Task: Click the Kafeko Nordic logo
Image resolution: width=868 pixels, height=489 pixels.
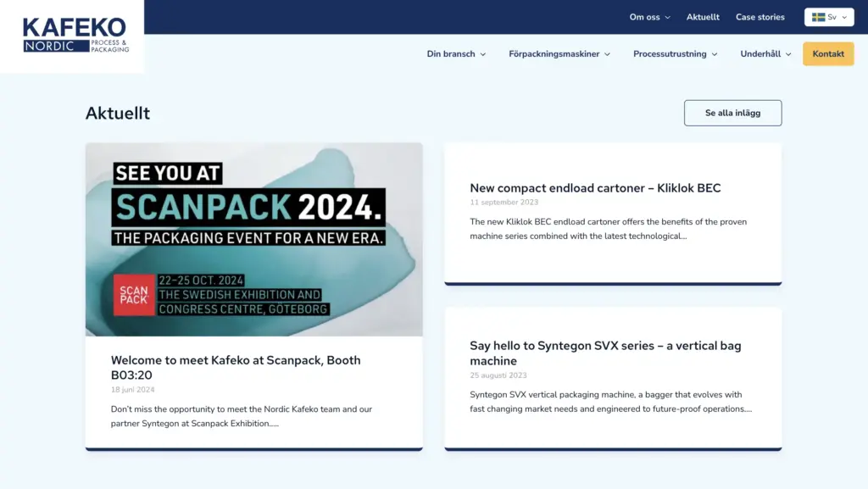Action: (x=75, y=36)
